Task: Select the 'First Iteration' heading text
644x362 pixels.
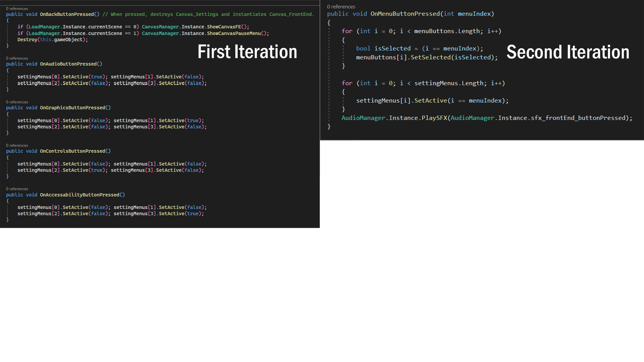Action: [x=247, y=52]
